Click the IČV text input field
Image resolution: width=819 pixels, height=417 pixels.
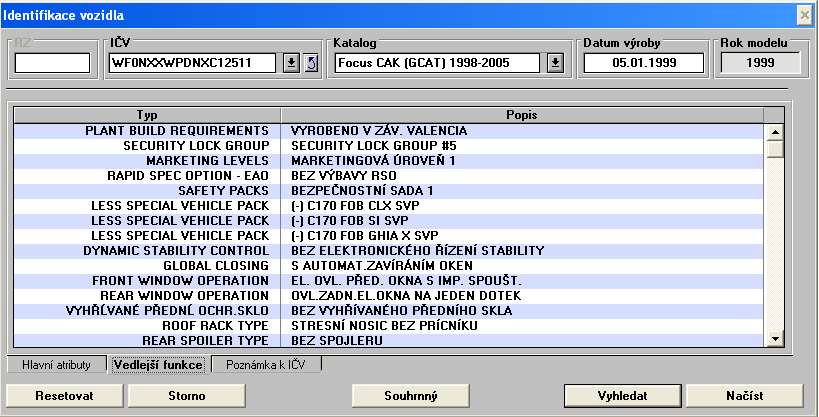click(x=193, y=64)
